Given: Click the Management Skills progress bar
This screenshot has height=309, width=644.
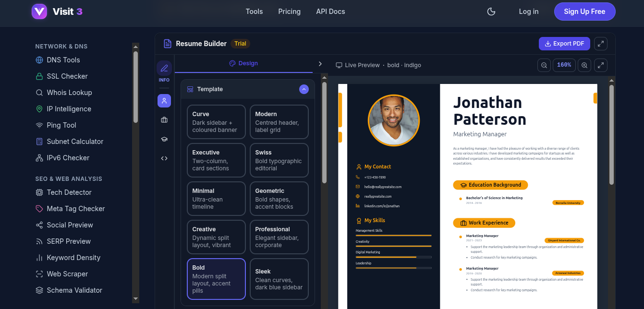Looking at the screenshot, I should click(394, 236).
